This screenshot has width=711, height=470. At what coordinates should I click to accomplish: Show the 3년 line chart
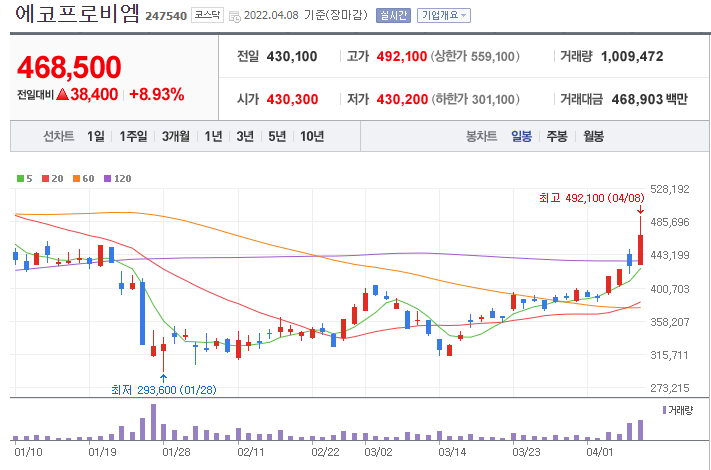(x=245, y=136)
